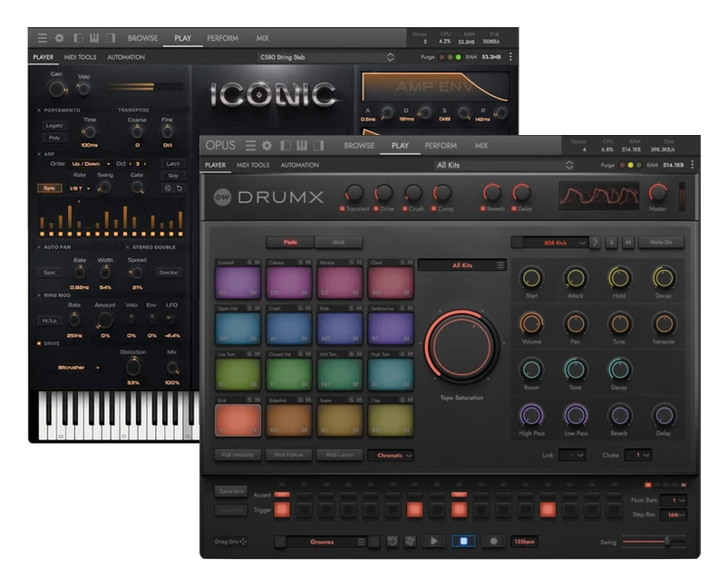
Task: Click the undo arrow icon next to Grooves
Action: [393, 541]
